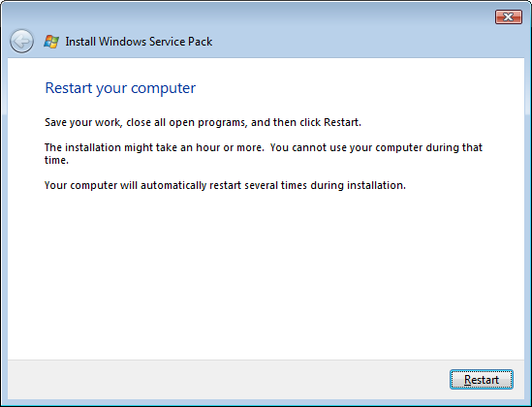This screenshot has width=532, height=407.
Task: Click the round back arrow button
Action: click(21, 42)
